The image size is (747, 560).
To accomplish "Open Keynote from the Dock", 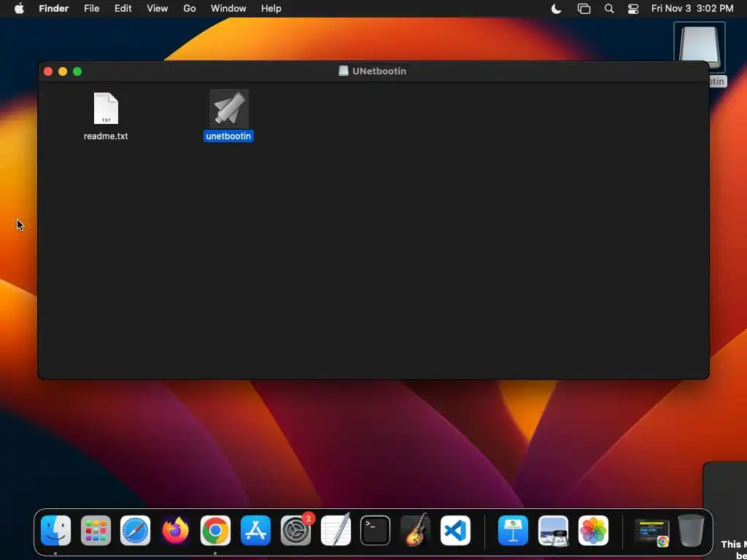I will point(513,531).
